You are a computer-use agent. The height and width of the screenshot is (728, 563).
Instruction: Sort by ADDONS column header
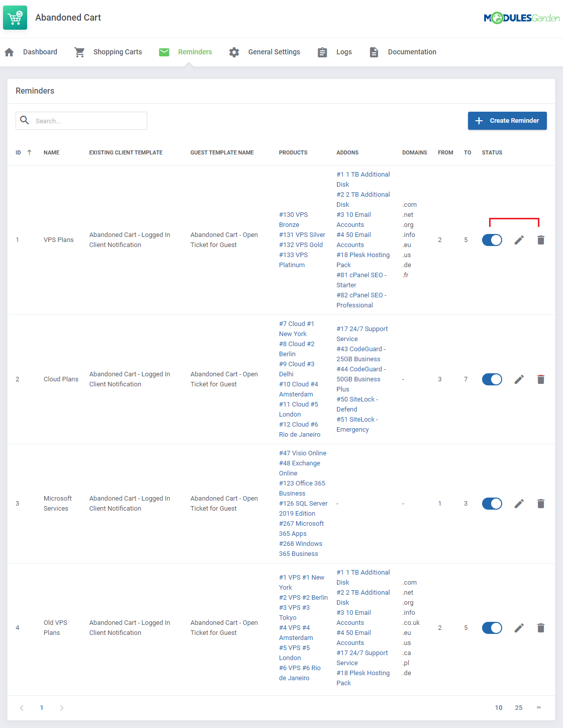tap(347, 152)
